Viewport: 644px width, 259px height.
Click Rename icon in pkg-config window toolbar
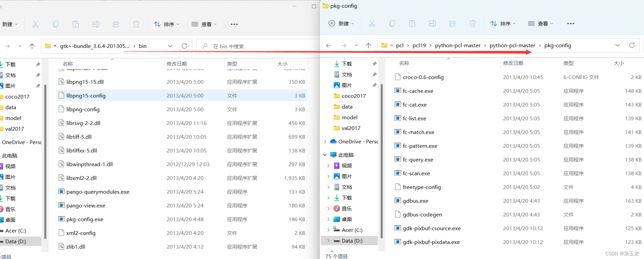pyautogui.click(x=432, y=23)
